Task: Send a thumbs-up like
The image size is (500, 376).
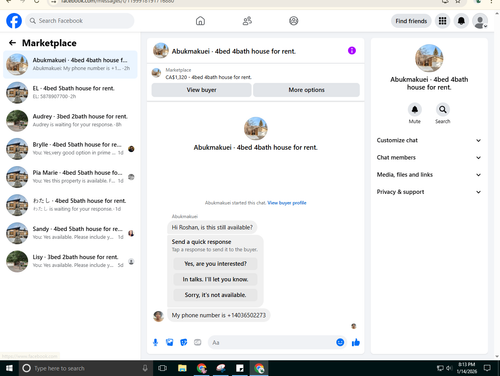Action: click(356, 342)
